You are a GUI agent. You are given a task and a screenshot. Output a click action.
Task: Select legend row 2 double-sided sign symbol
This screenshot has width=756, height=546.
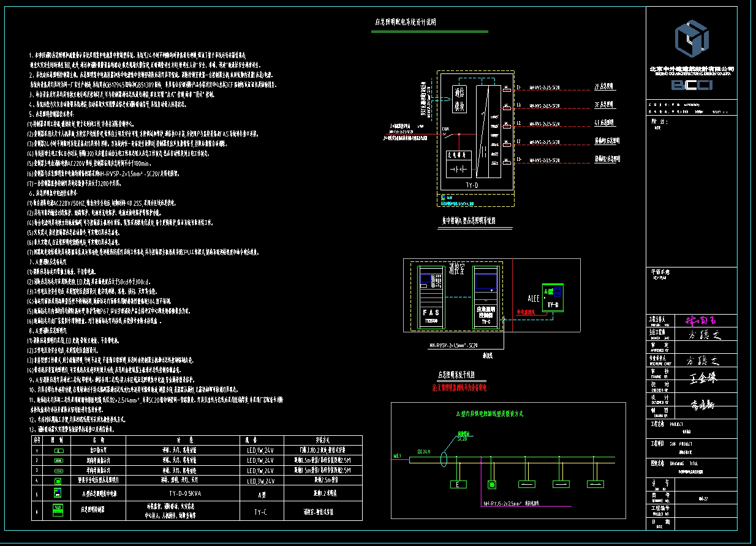tap(58, 460)
